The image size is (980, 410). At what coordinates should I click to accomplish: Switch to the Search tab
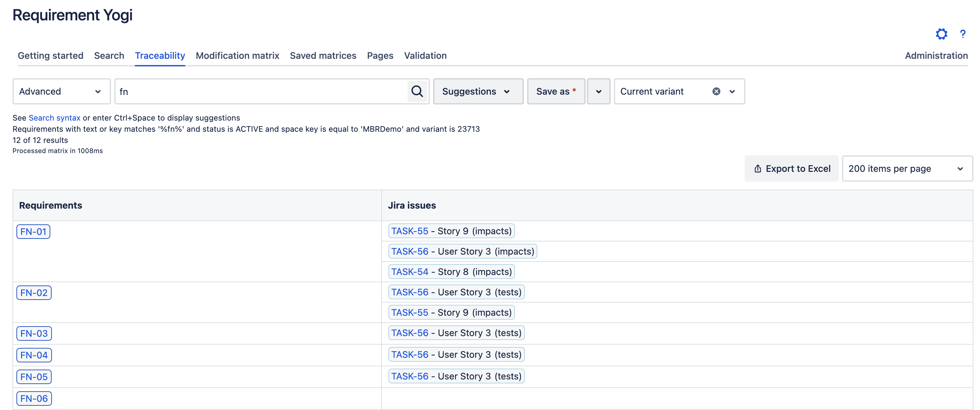click(x=109, y=55)
